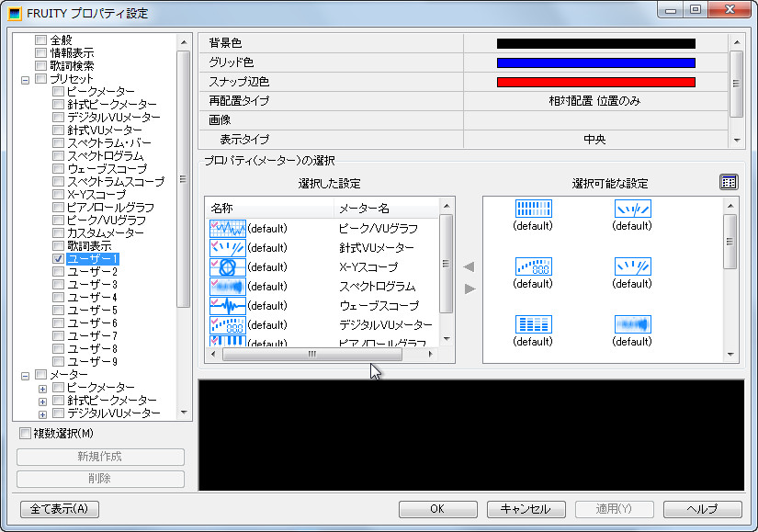Viewport: 758px width, 532px height.
Task: Check the 全般 checkbox at the tree top
Action: click(x=40, y=40)
